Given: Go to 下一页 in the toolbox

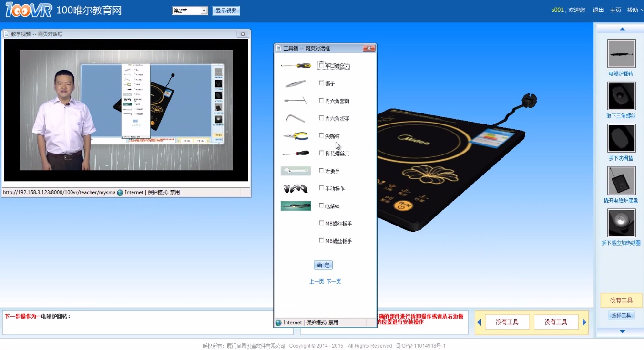Looking at the screenshot, I should 334,282.
